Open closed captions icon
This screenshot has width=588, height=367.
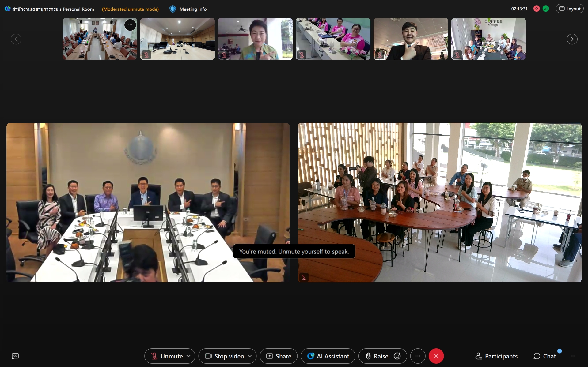point(15,356)
